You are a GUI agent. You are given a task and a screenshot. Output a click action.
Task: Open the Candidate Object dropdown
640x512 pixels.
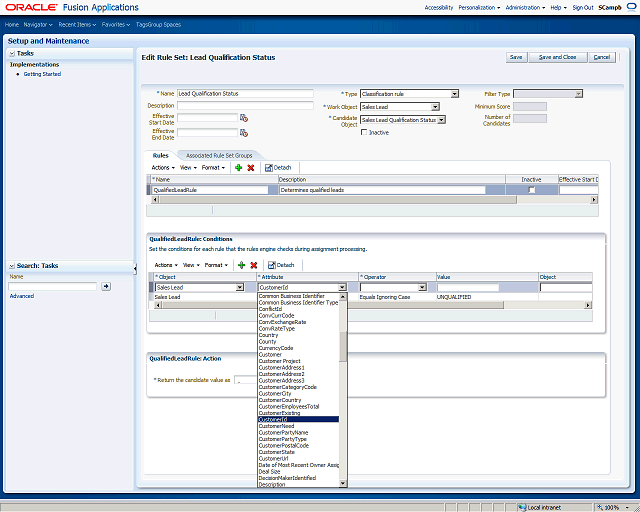tap(441, 120)
